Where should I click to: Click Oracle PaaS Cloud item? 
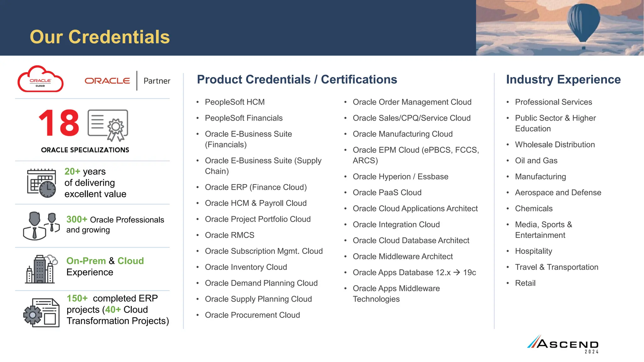[387, 193]
